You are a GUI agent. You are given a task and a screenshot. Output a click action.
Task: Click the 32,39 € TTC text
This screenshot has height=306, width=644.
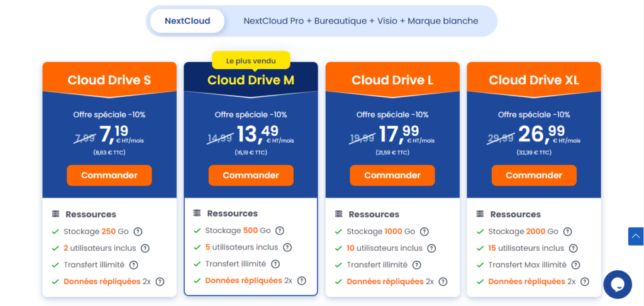click(x=534, y=153)
